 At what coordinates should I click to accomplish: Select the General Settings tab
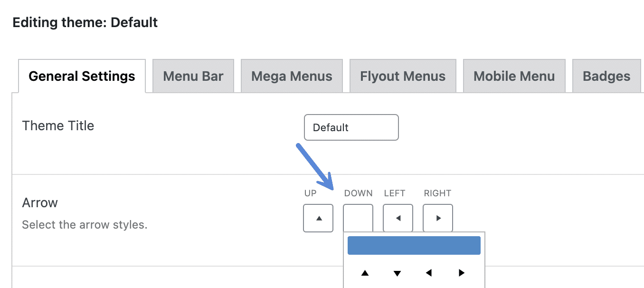[x=81, y=76]
